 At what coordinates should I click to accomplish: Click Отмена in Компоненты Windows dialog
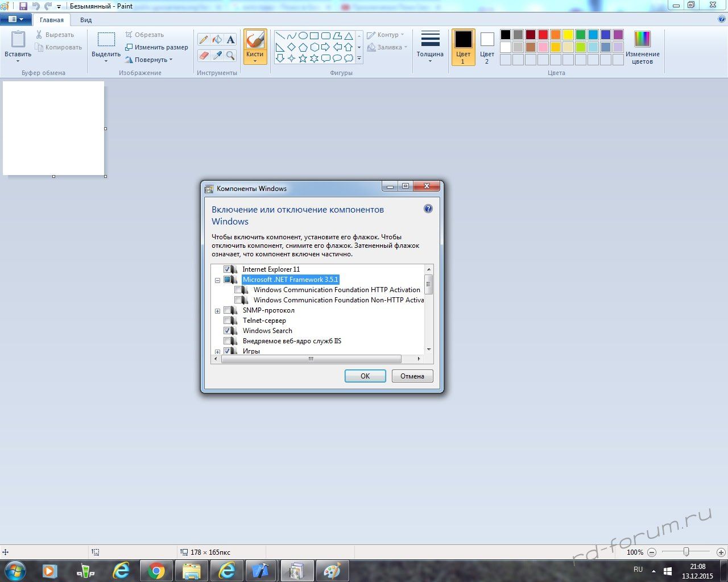point(412,376)
